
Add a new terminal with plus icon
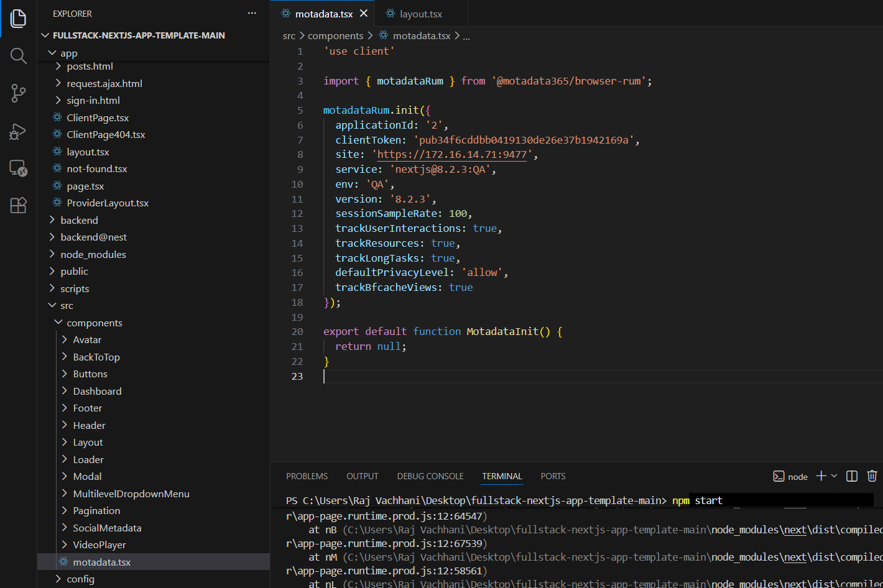tap(821, 475)
